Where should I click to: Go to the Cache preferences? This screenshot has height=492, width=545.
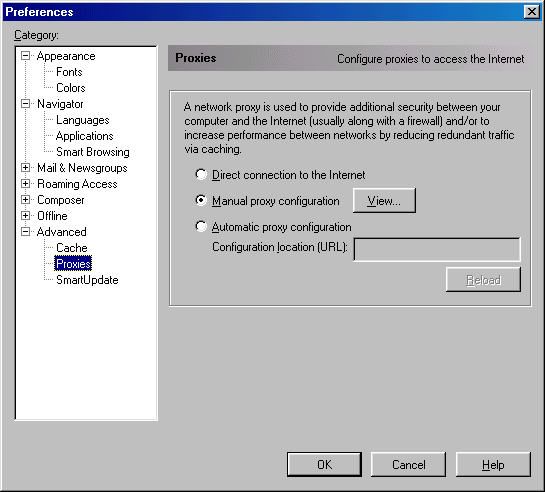pos(72,248)
